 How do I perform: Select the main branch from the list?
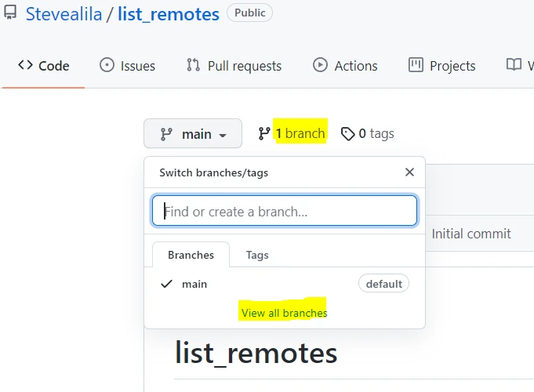coord(194,284)
